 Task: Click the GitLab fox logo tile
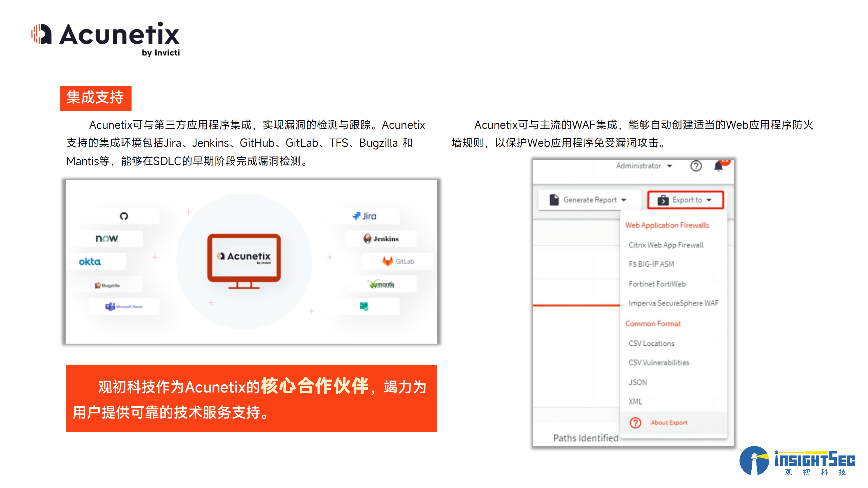coord(398,261)
